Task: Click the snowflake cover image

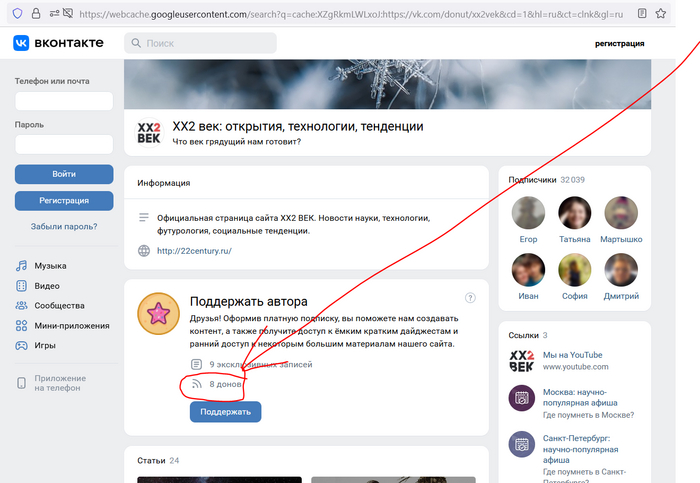Action: tap(388, 84)
